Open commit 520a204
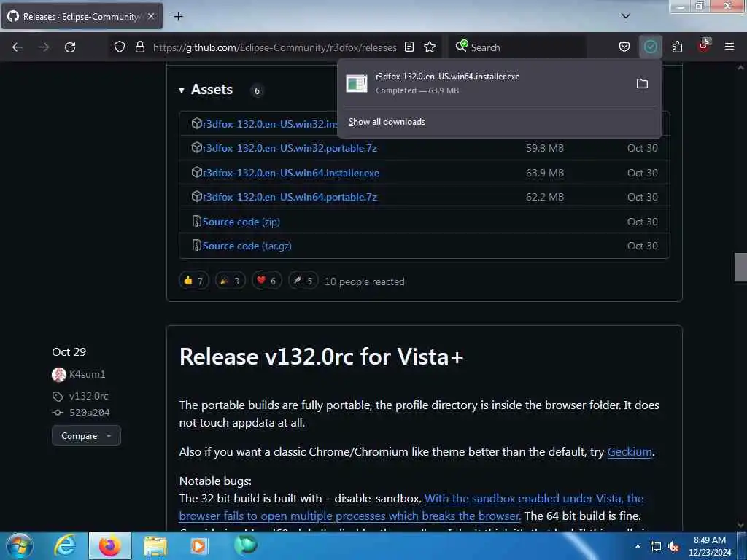Image resolution: width=747 pixels, height=560 pixels. pyautogui.click(x=90, y=413)
